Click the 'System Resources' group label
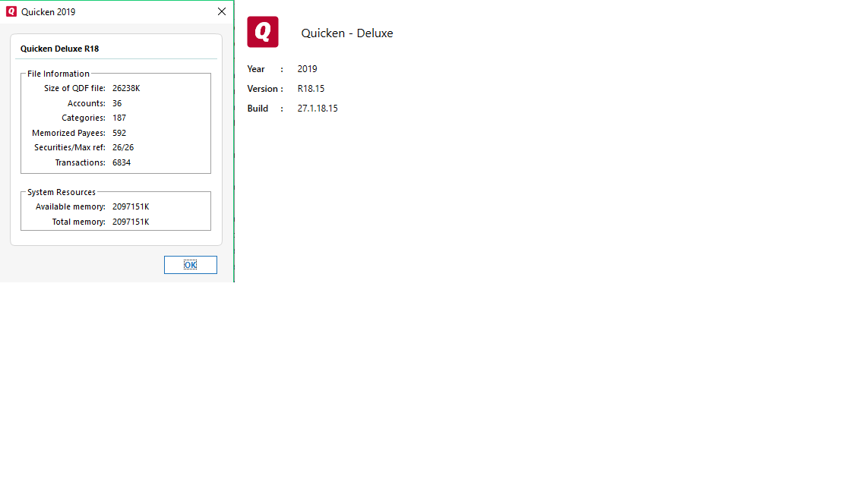847x504 pixels. 61,192
